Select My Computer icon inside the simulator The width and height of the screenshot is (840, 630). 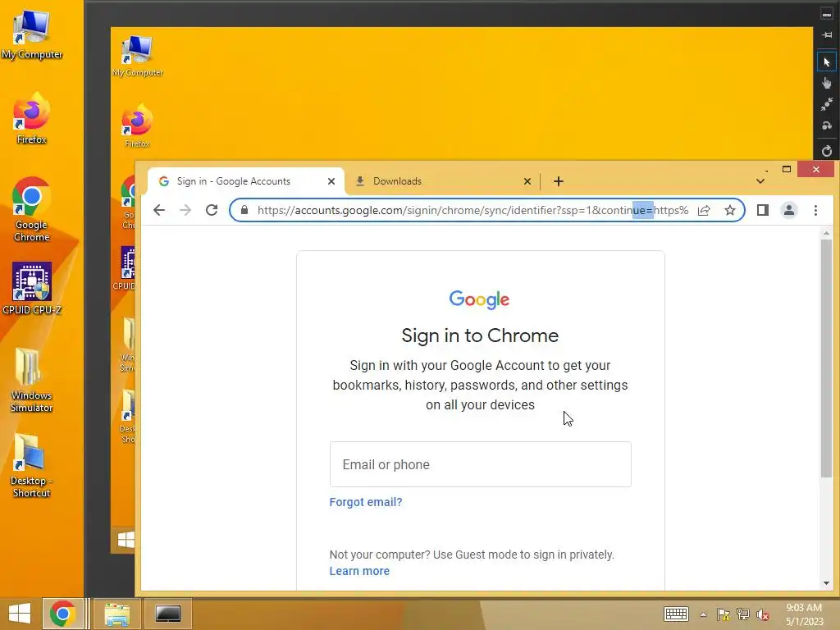pyautogui.click(x=138, y=57)
